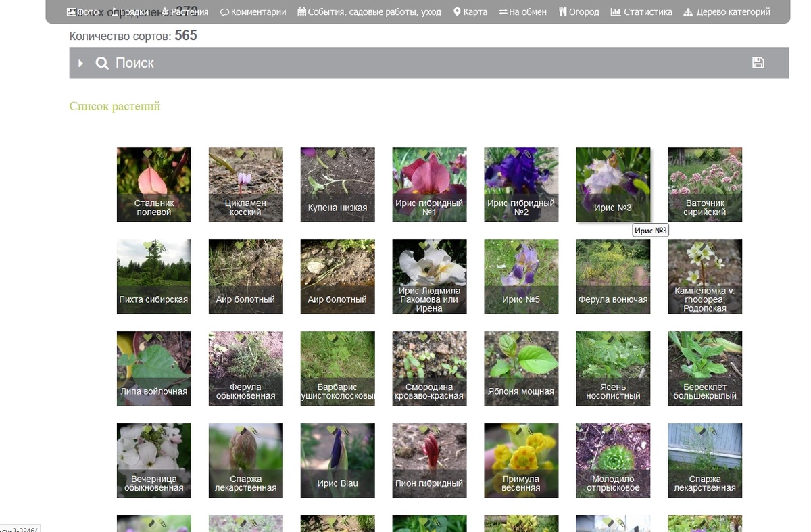
Task: Toggle favorite heart on Стальник полевой
Action: (147, 153)
